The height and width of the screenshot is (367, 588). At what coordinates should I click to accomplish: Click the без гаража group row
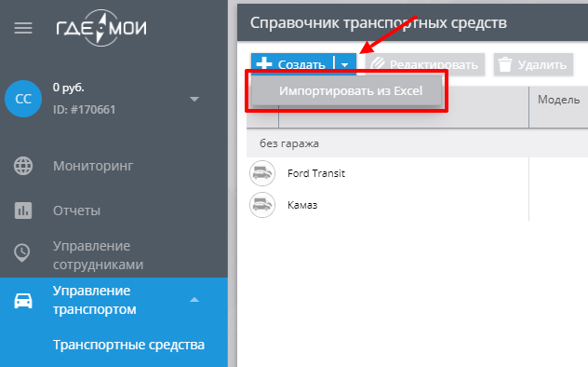tap(417, 143)
